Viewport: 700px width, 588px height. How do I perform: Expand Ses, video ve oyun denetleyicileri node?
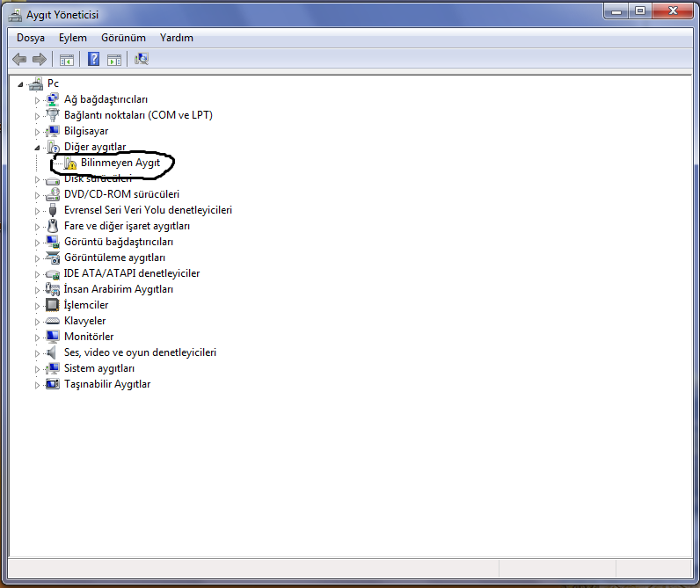[37, 353]
